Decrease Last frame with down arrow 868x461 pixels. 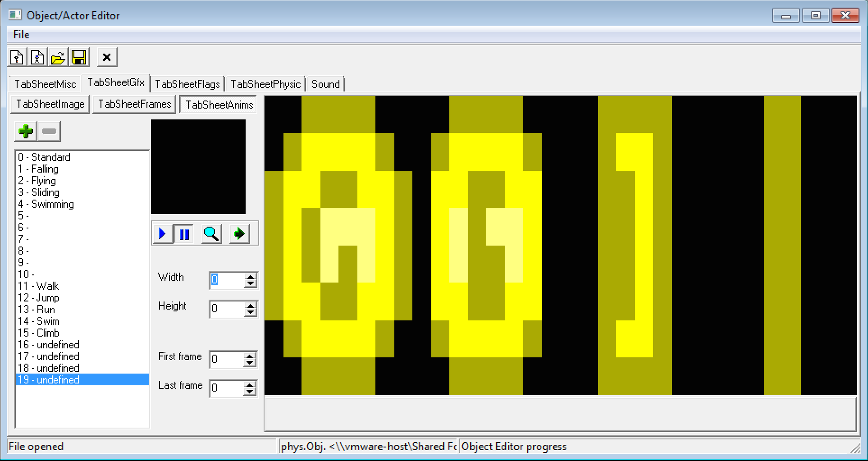250,392
